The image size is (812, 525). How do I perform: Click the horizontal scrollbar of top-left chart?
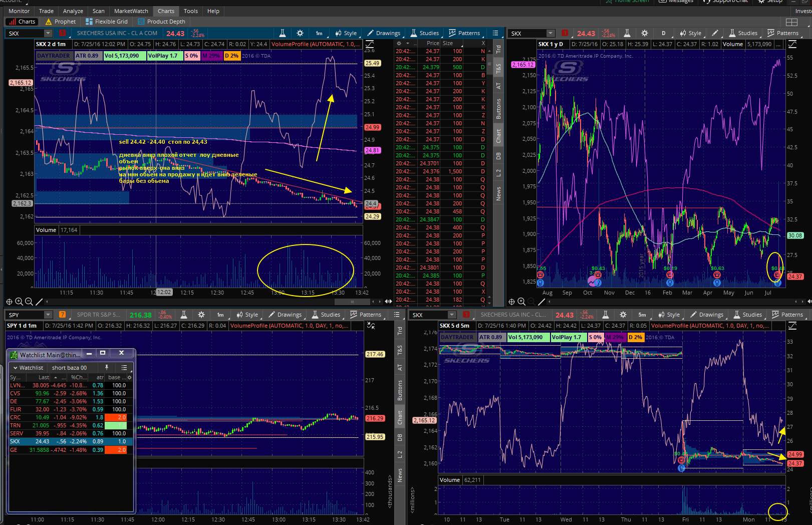pos(352,302)
